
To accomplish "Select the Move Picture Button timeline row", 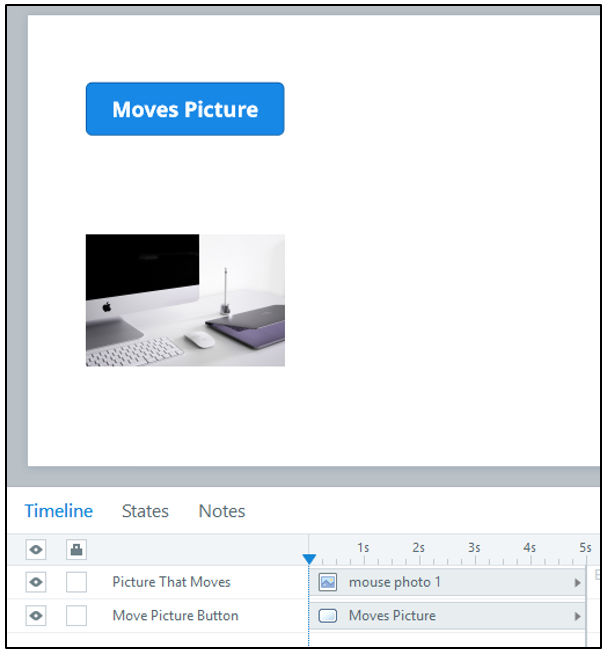I will coord(175,616).
